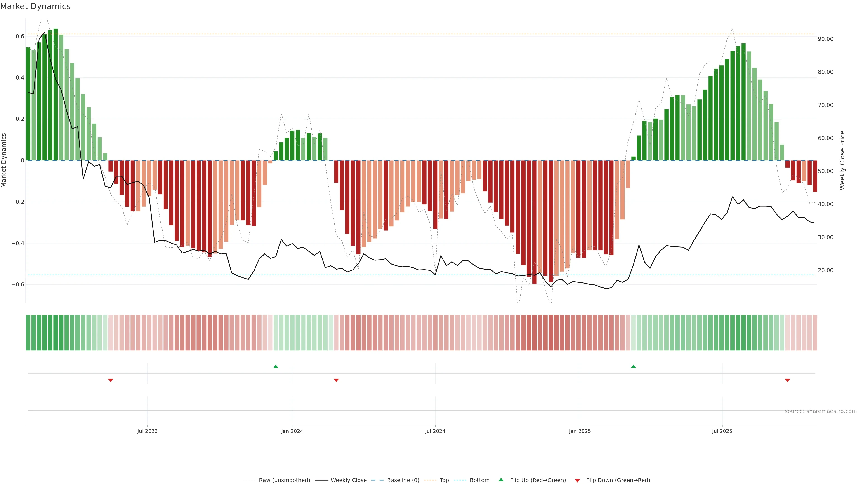Click the green Flip Up triangle in legend
The width and height of the screenshot is (868, 488).
501,480
